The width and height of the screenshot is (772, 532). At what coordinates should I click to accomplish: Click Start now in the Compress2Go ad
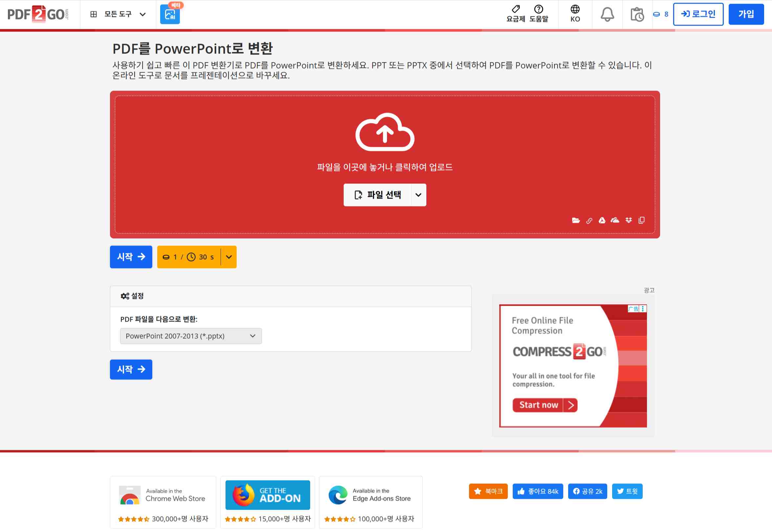(545, 405)
